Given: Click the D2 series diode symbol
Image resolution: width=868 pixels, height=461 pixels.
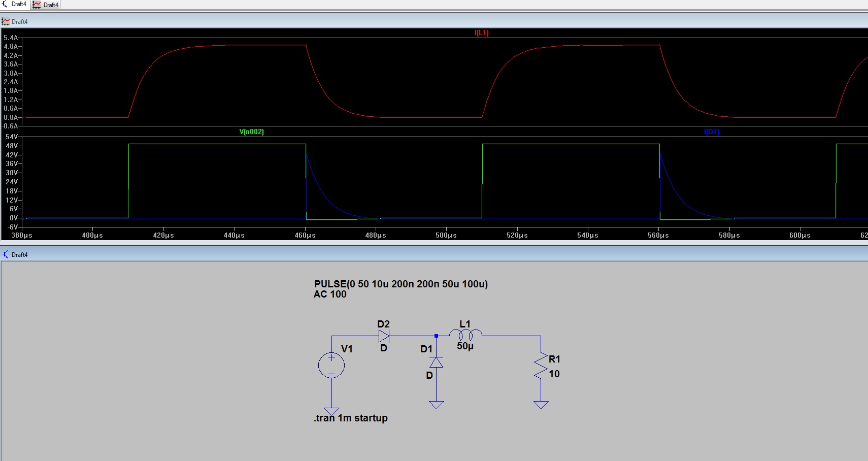Looking at the screenshot, I should pos(384,336).
